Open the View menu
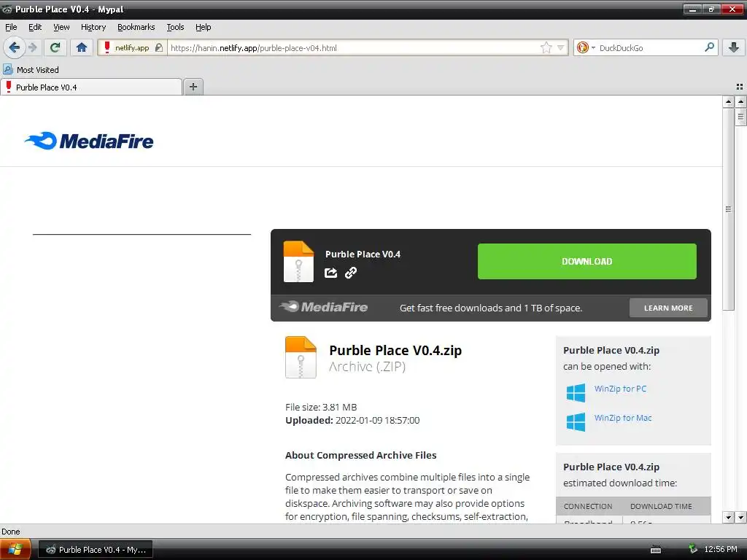Image resolution: width=747 pixels, height=560 pixels. (61, 27)
